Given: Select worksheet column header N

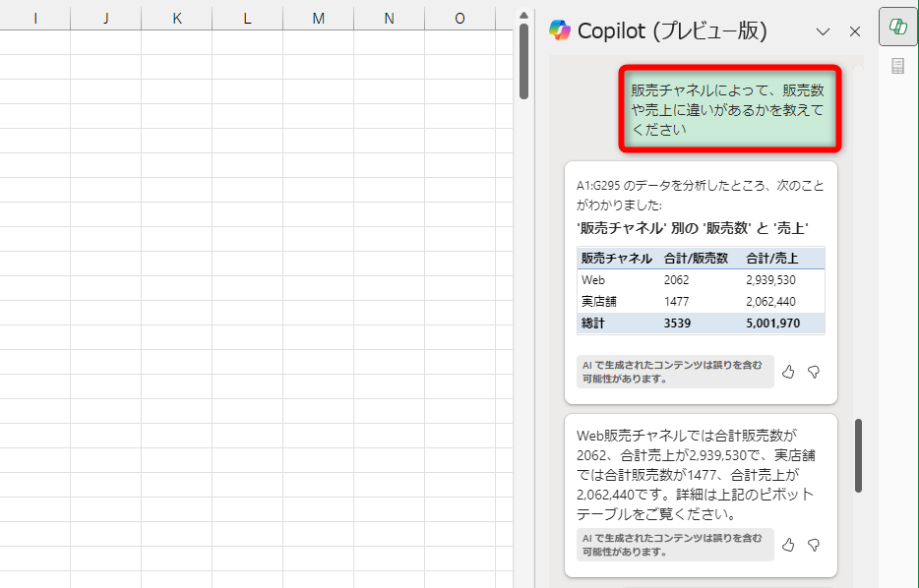Looking at the screenshot, I should tap(388, 18).
